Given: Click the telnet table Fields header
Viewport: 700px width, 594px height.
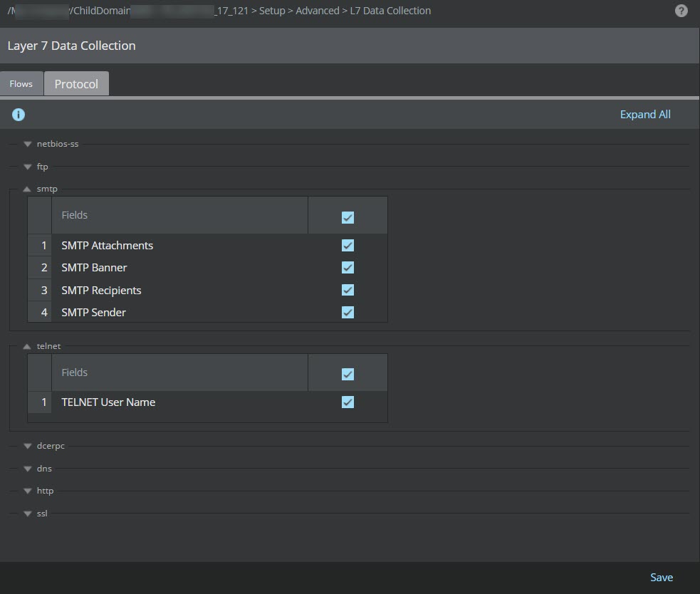Looking at the screenshot, I should click(x=75, y=372).
